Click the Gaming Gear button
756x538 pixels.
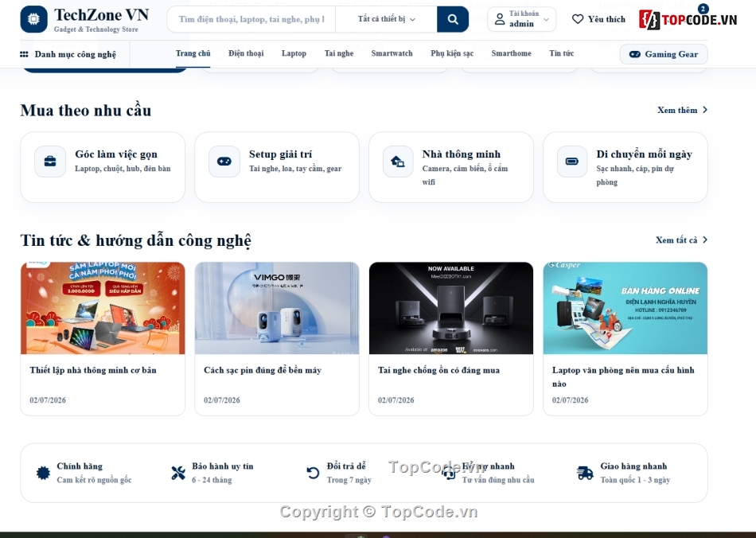(664, 54)
